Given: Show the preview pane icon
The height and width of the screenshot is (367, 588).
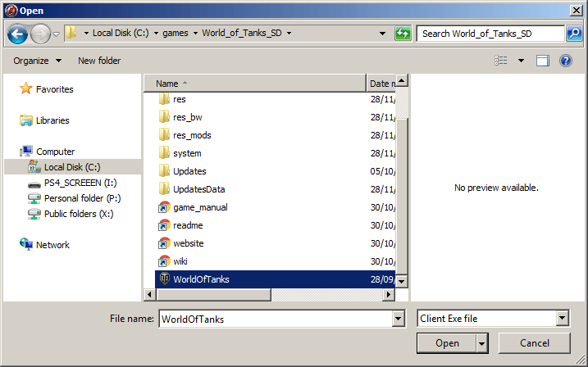Looking at the screenshot, I should [542, 61].
